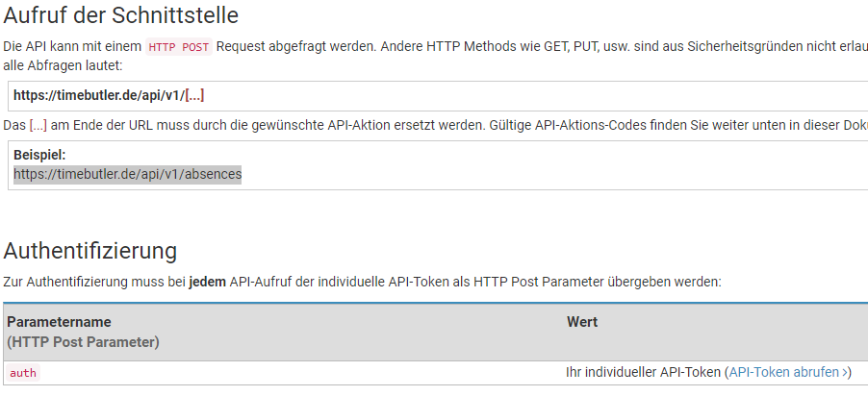The width and height of the screenshot is (868, 396).
Task: Click the (HTTP Post Parameter) subheader text
Action: click(83, 342)
